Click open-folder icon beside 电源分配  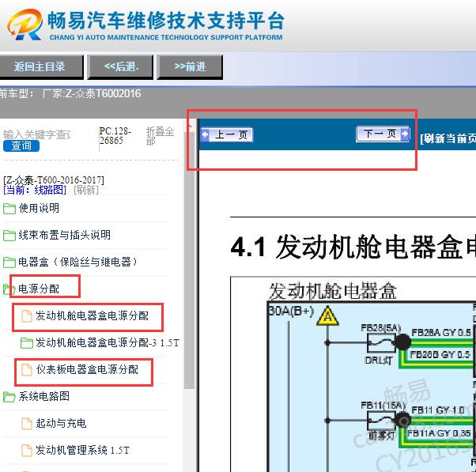pos(9,289)
